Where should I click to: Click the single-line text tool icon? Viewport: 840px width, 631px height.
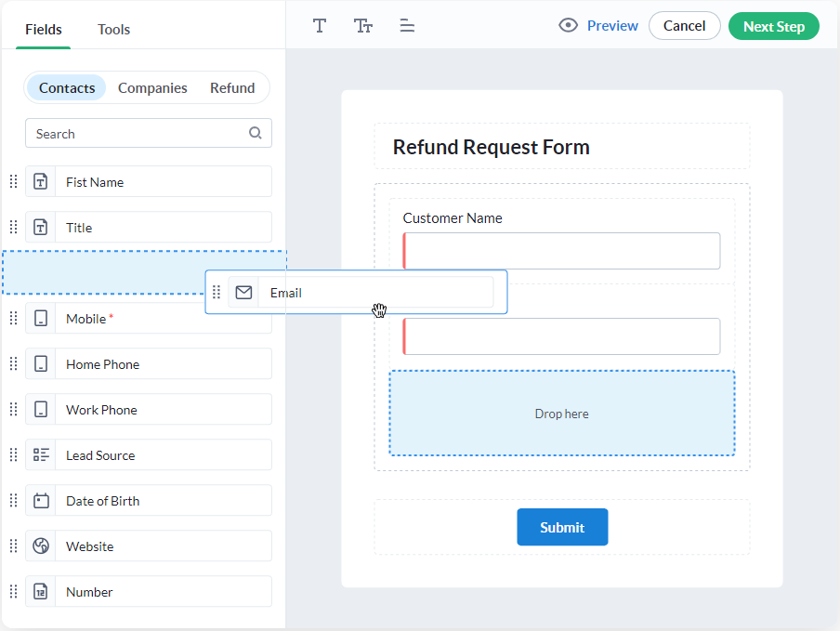320,26
